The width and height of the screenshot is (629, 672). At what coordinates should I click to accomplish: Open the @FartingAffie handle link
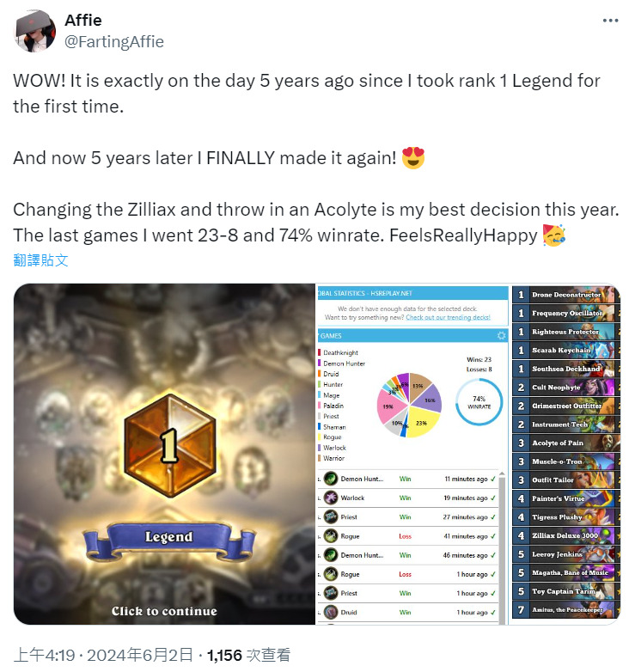click(x=114, y=42)
